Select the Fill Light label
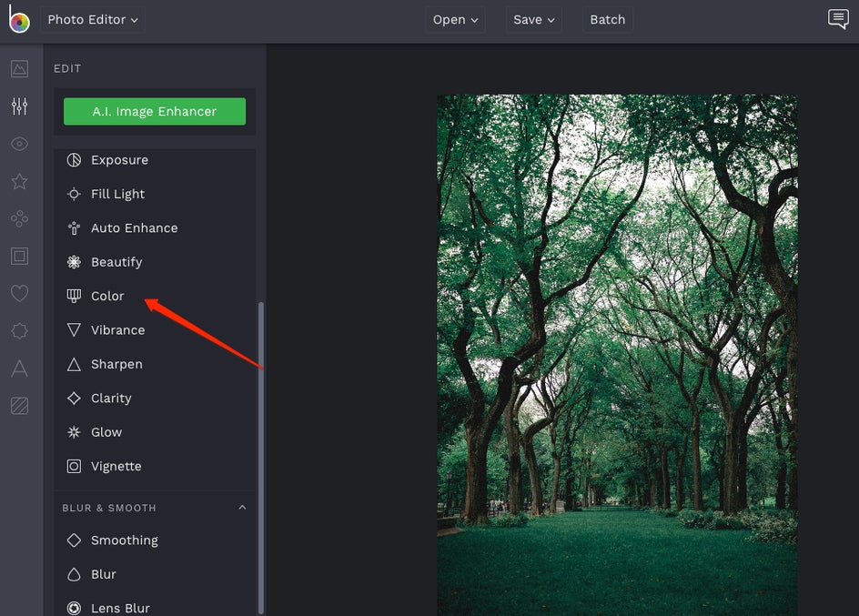 pos(117,194)
